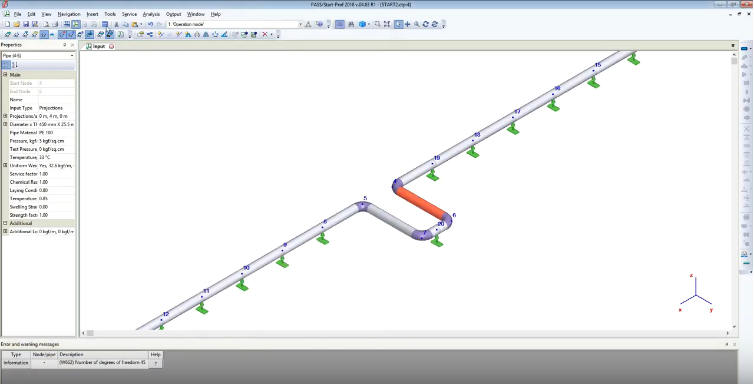Viewport: 754px width, 384px height.
Task: Open the Edit menu
Action: tap(31, 14)
